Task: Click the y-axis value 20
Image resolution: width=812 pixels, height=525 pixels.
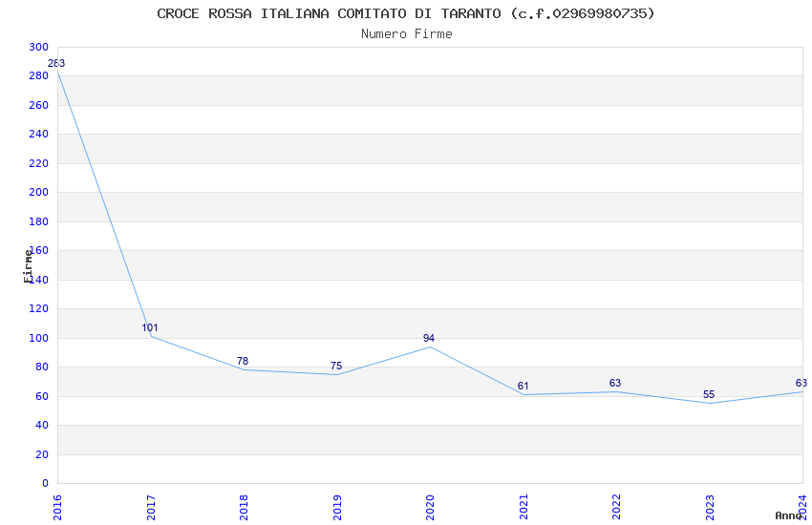Action: [x=42, y=454]
